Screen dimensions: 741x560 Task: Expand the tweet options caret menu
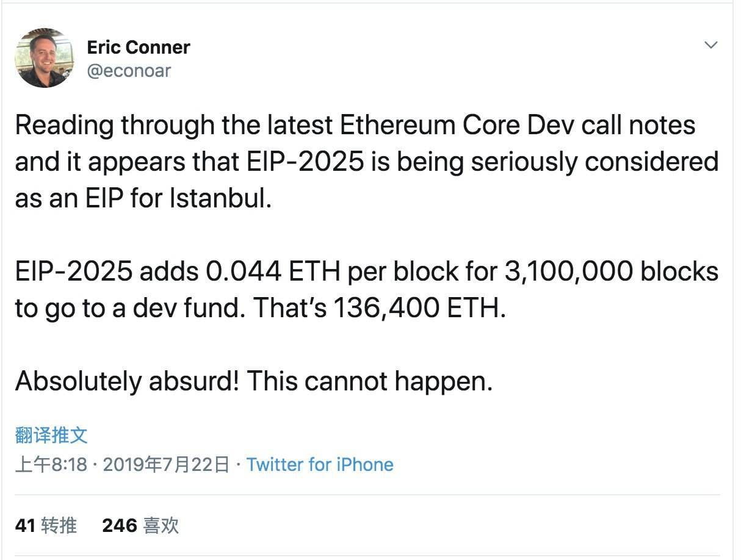pyautogui.click(x=710, y=45)
